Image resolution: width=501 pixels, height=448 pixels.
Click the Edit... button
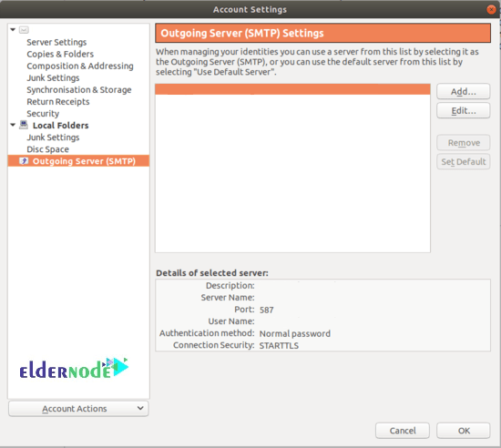tap(464, 110)
